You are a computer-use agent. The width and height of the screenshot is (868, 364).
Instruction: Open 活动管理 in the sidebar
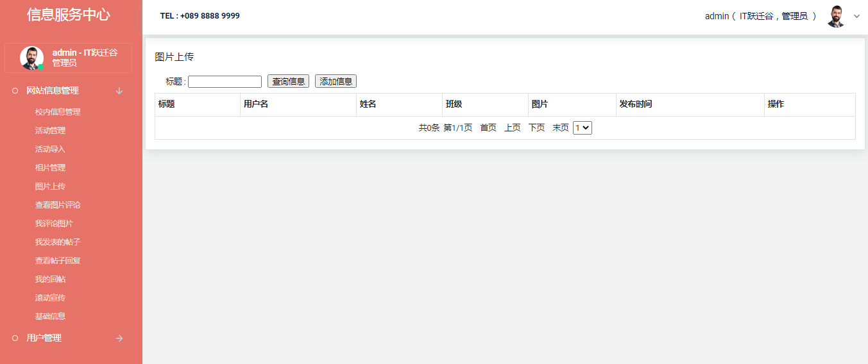[x=50, y=130]
